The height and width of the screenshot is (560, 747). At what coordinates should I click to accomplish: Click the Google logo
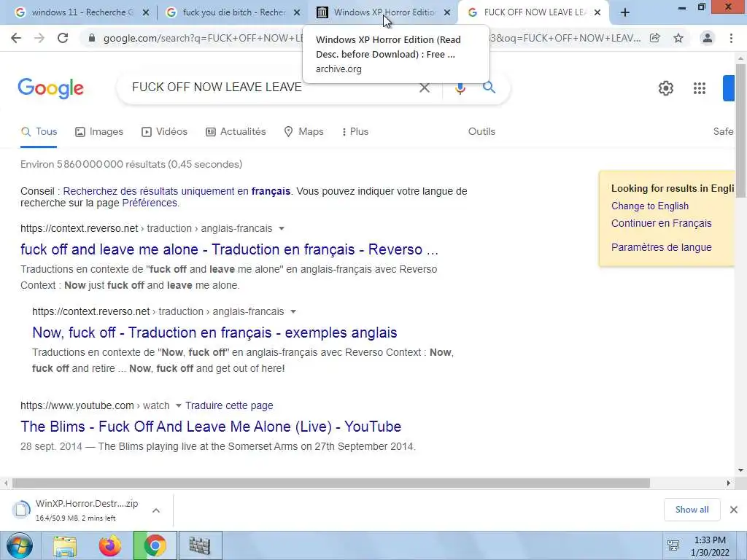50,88
